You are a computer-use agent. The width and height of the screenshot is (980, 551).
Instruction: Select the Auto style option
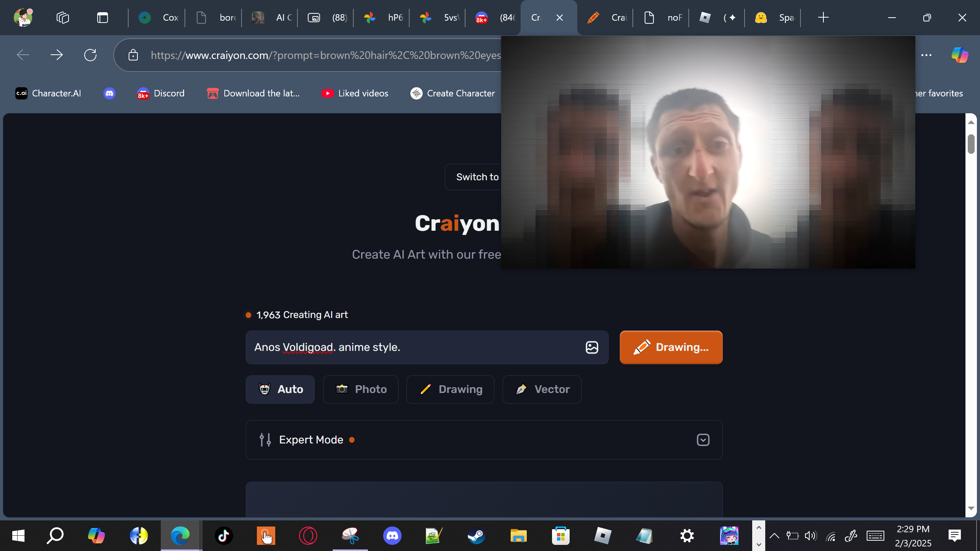click(x=280, y=390)
